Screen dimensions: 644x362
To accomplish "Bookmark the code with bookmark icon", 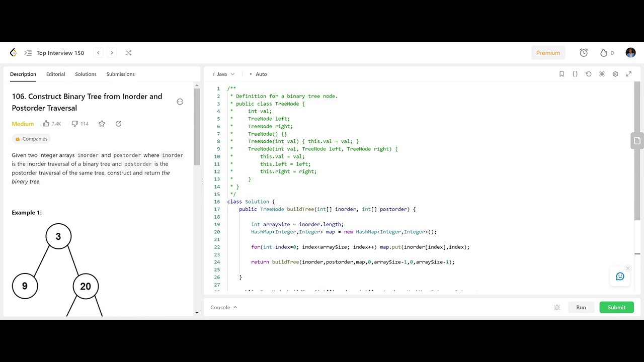I will (x=561, y=74).
